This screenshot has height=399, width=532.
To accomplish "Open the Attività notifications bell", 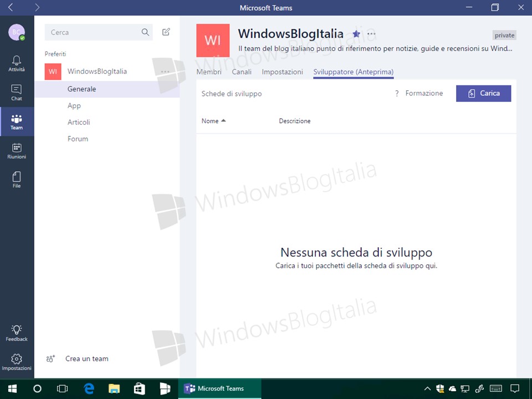I will [x=16, y=63].
